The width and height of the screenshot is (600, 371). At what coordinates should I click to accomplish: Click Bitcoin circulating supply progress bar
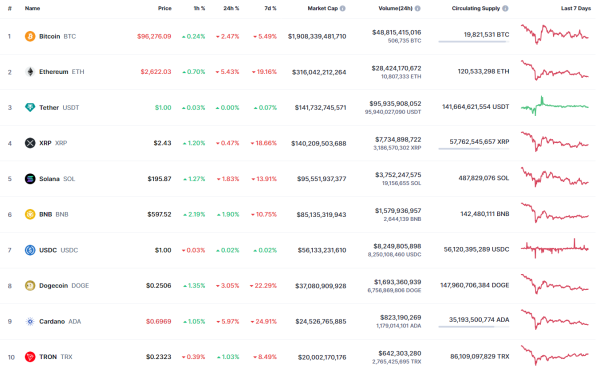tap(474, 41)
